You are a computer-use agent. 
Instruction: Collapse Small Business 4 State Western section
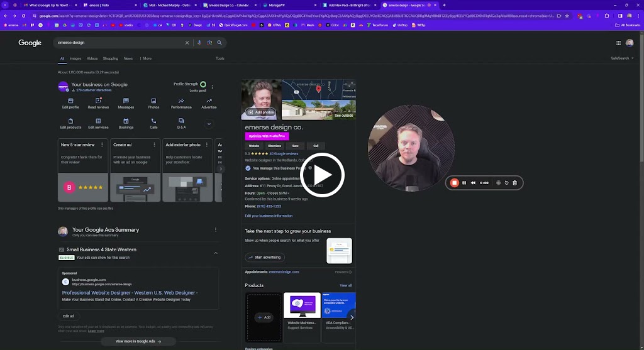(216, 253)
